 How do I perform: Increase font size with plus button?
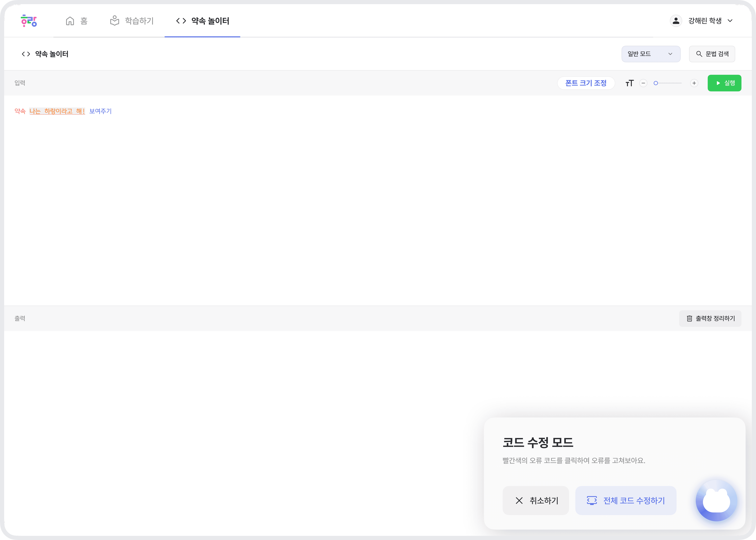point(694,83)
